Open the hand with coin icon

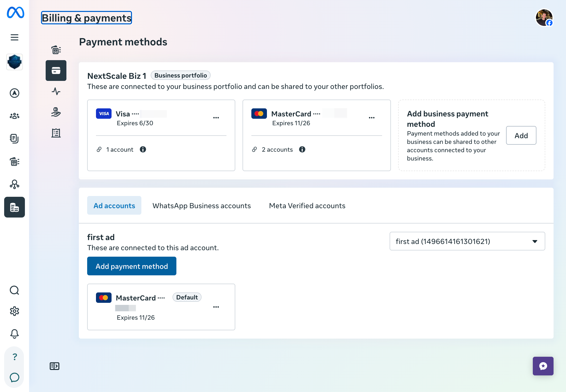tap(56, 112)
